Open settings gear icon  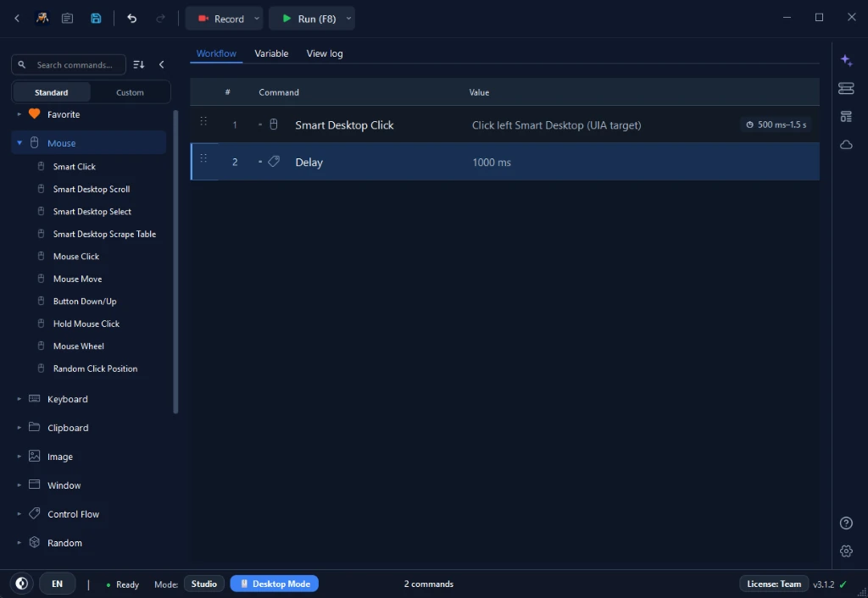[847, 551]
